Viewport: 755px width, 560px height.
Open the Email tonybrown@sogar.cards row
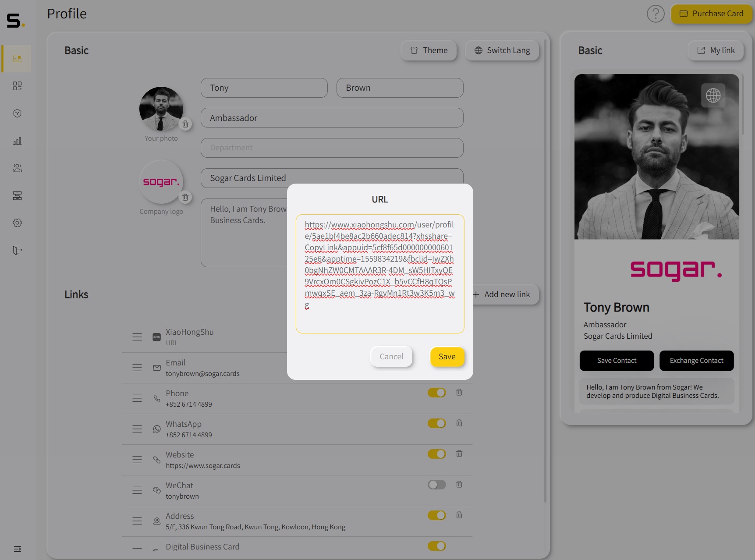click(x=204, y=368)
